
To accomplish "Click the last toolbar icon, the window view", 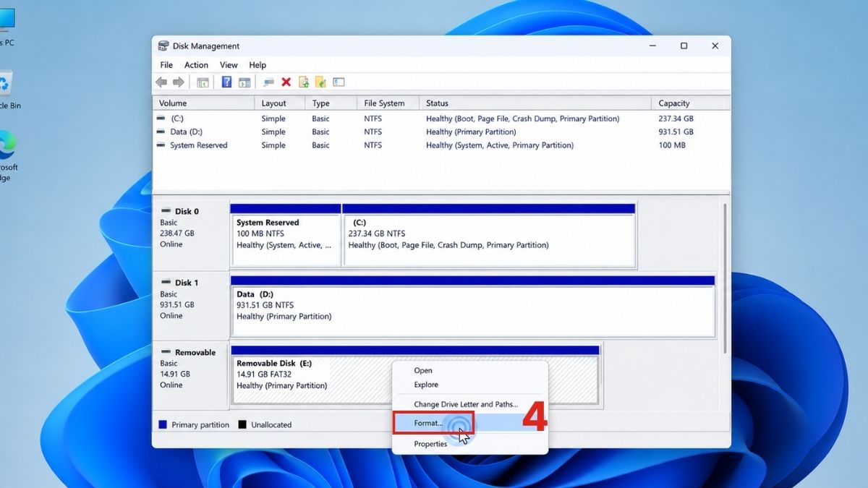I will [x=339, y=82].
